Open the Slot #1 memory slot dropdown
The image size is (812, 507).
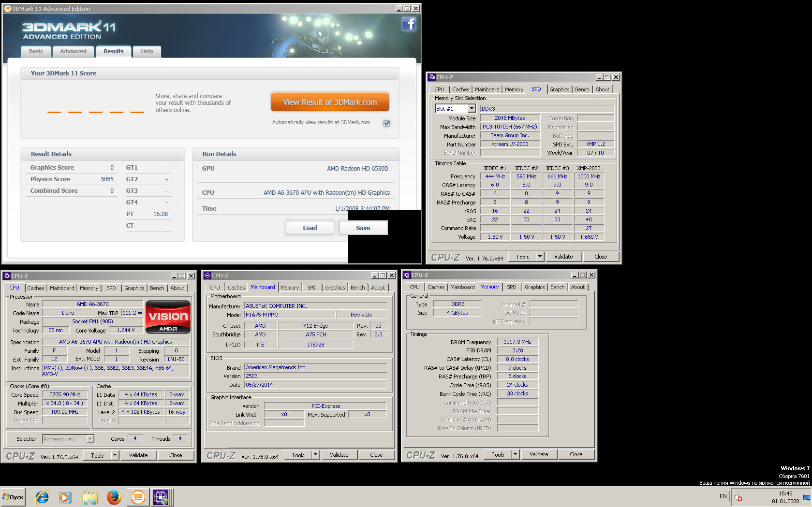[x=472, y=109]
